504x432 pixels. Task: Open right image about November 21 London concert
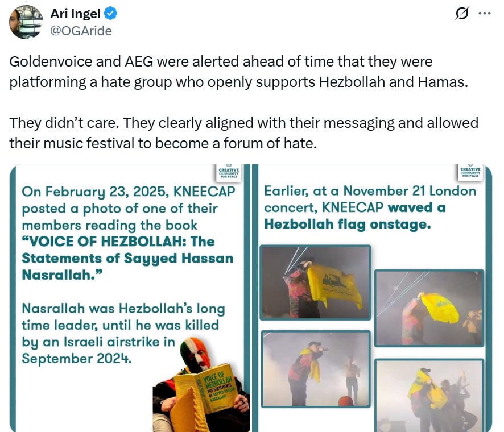click(372, 298)
